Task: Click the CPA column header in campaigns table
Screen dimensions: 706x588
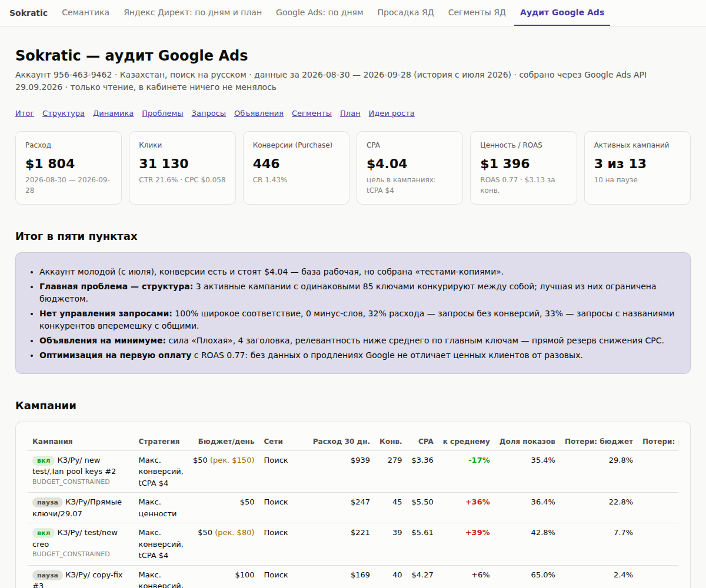Action: coord(426,442)
